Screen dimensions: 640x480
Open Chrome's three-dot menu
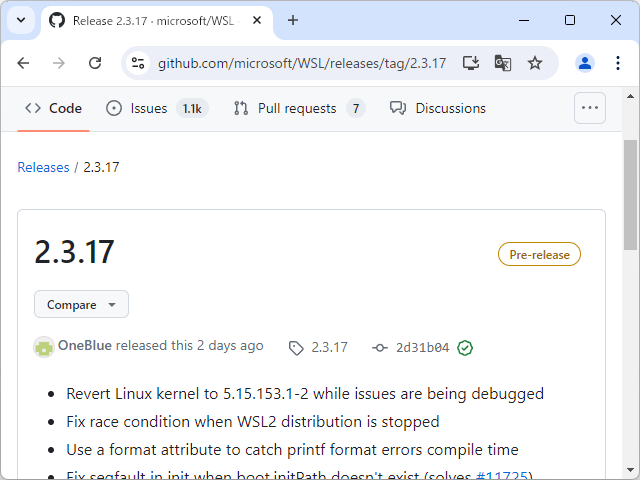(618, 63)
